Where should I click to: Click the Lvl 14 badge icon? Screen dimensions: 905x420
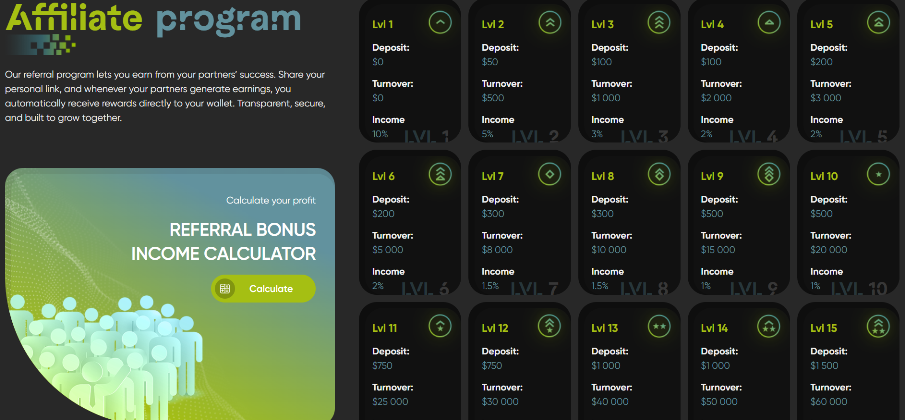click(x=767, y=326)
